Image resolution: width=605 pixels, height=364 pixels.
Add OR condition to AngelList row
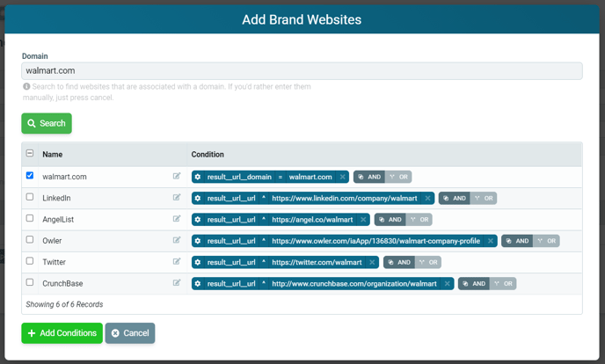coord(419,220)
